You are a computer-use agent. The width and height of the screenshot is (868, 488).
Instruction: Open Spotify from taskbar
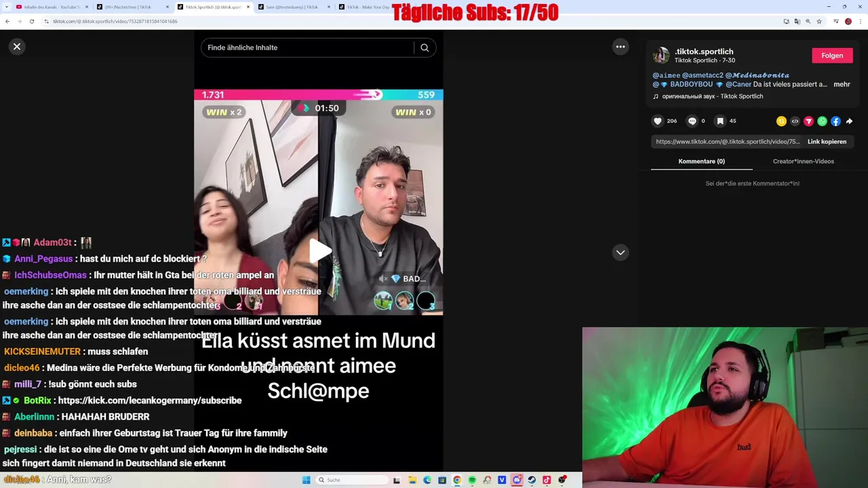pyautogui.click(x=472, y=480)
